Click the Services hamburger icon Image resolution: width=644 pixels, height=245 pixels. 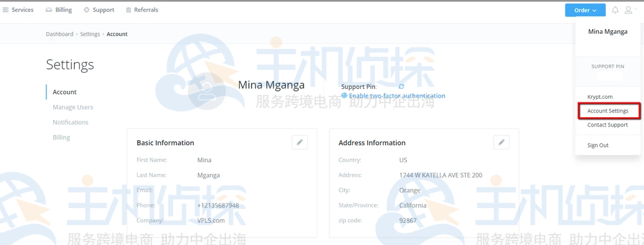[x=6, y=10]
